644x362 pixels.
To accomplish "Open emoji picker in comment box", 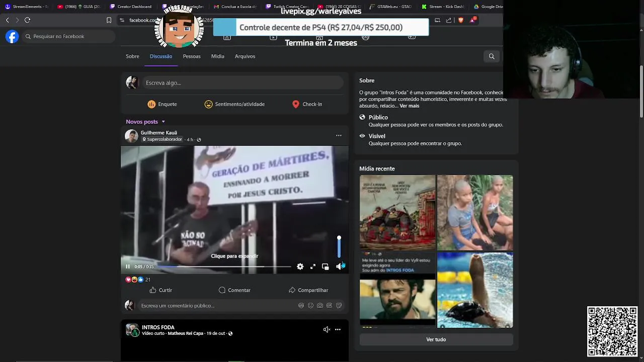I will [x=310, y=305].
